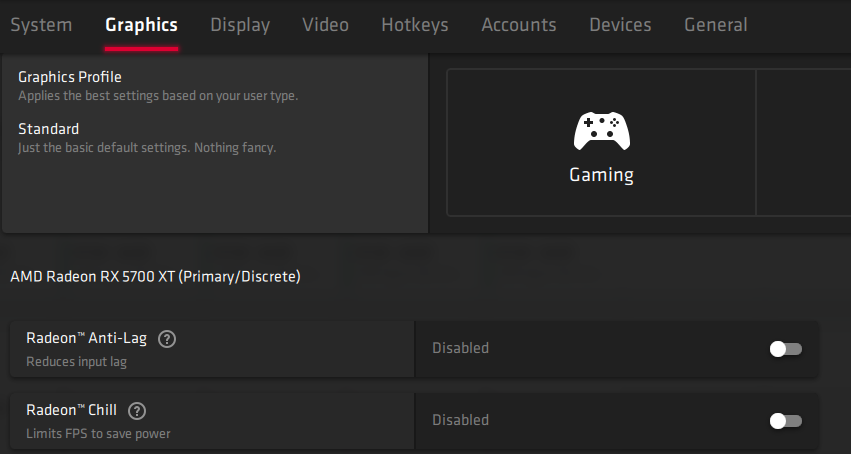851x454 pixels.
Task: Show help for Radeon Chill
Action: pos(137,411)
